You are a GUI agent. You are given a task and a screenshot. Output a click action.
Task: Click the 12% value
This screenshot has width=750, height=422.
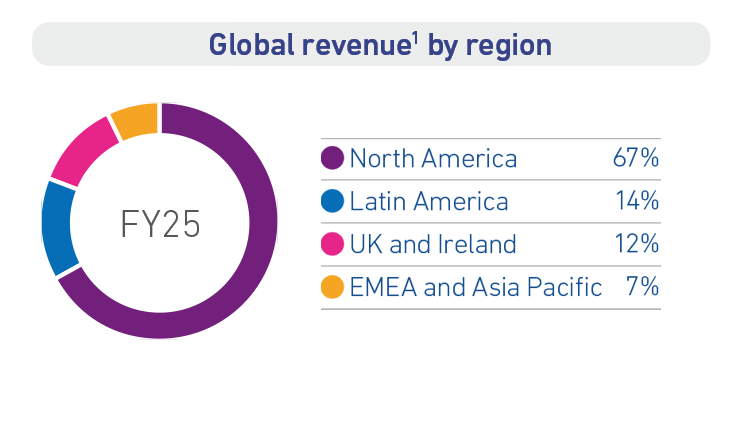637,245
